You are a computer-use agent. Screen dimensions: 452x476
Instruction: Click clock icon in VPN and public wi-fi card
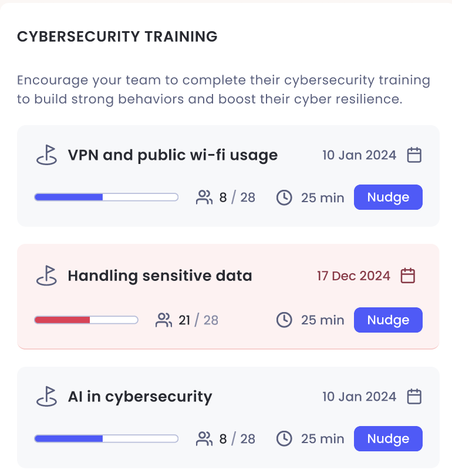[x=284, y=197]
